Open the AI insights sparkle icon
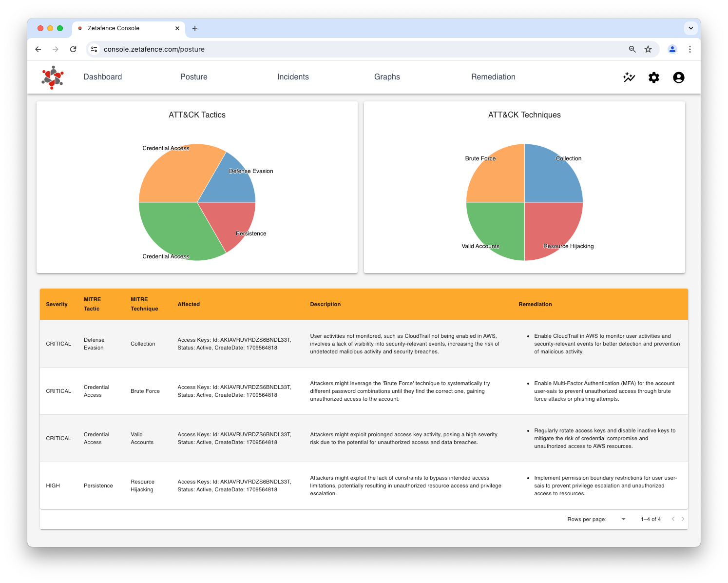This screenshot has height=583, width=728. [x=629, y=78]
